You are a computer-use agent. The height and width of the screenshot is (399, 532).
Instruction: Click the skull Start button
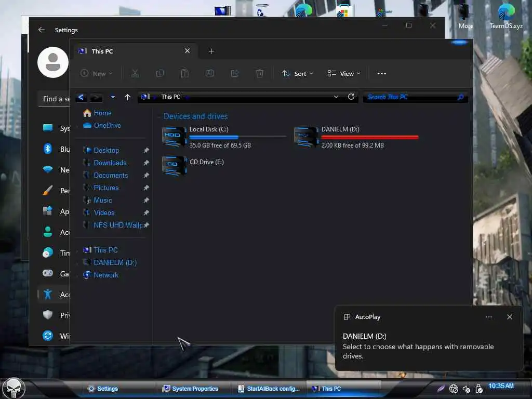click(14, 388)
